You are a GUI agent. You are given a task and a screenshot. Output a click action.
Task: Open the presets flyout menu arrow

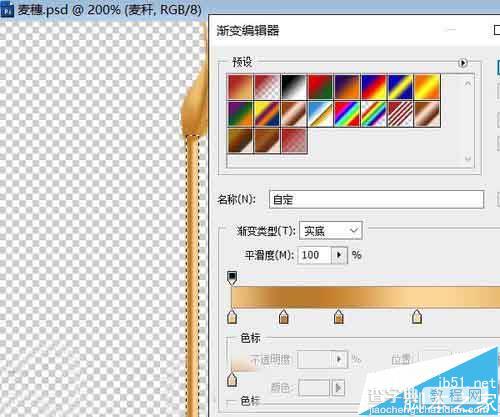pos(462,63)
